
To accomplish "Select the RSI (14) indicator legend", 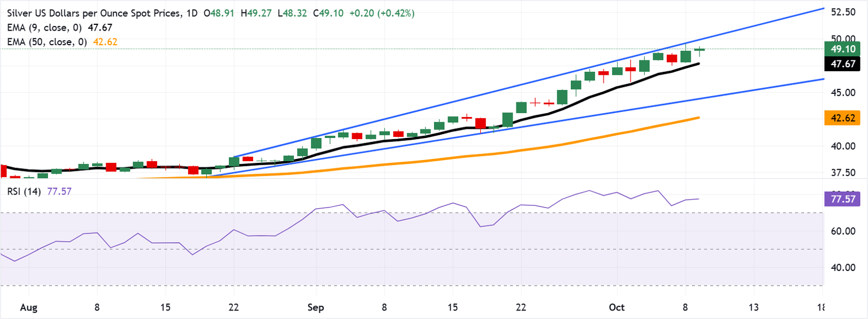I will pos(21,192).
